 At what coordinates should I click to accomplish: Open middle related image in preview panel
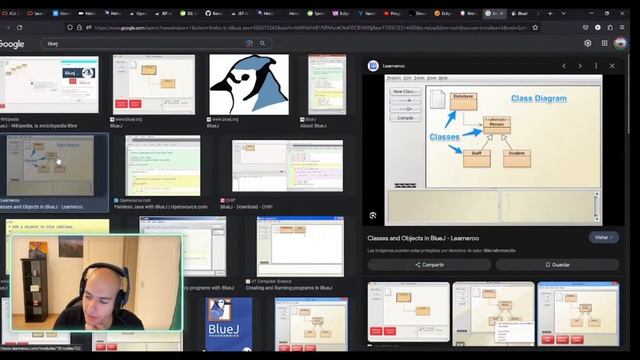coord(493,314)
